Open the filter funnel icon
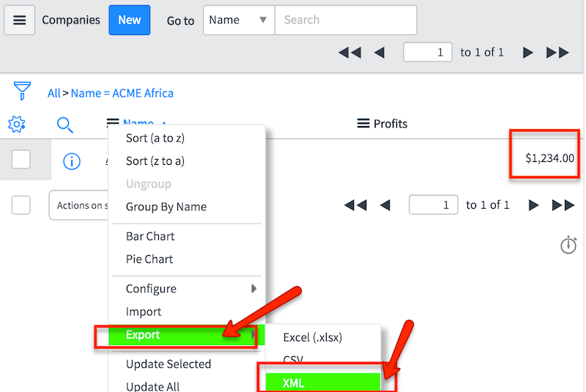Screen dimensions: 586x392 22,91
